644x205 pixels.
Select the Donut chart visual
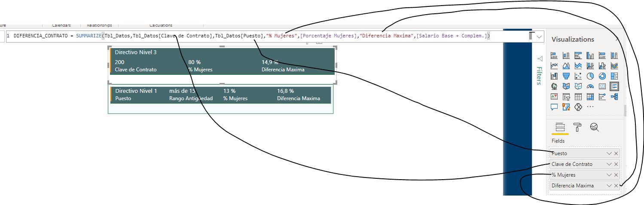click(x=602, y=76)
